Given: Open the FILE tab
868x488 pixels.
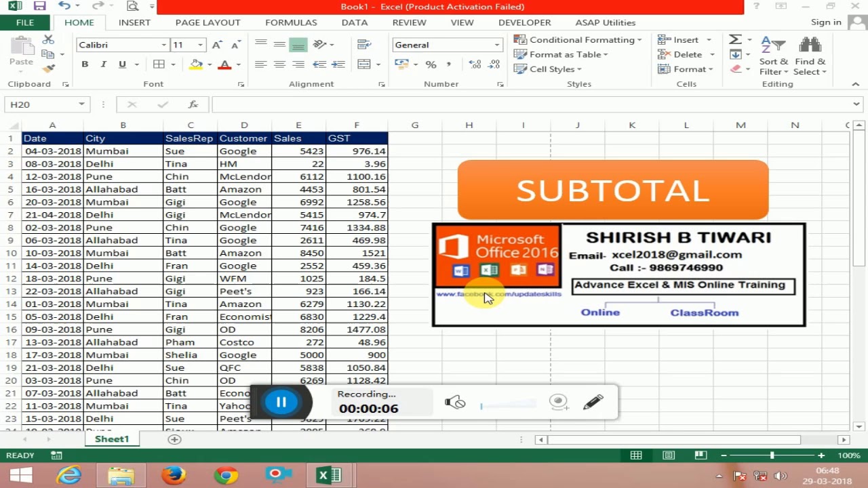Looking at the screenshot, I should [24, 22].
